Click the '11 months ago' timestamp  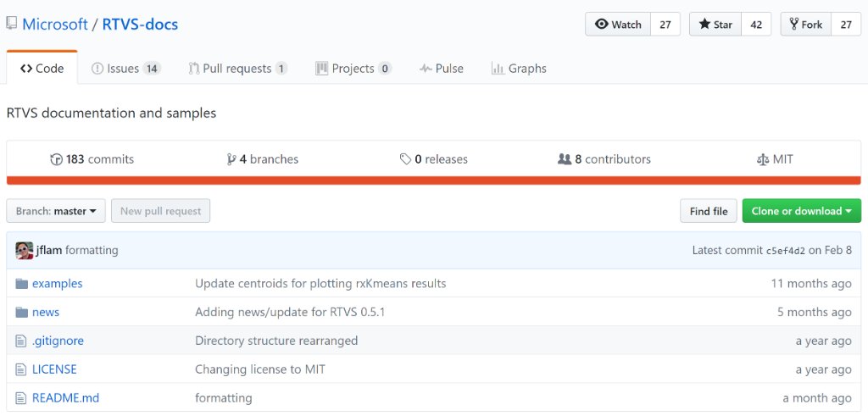[811, 284]
